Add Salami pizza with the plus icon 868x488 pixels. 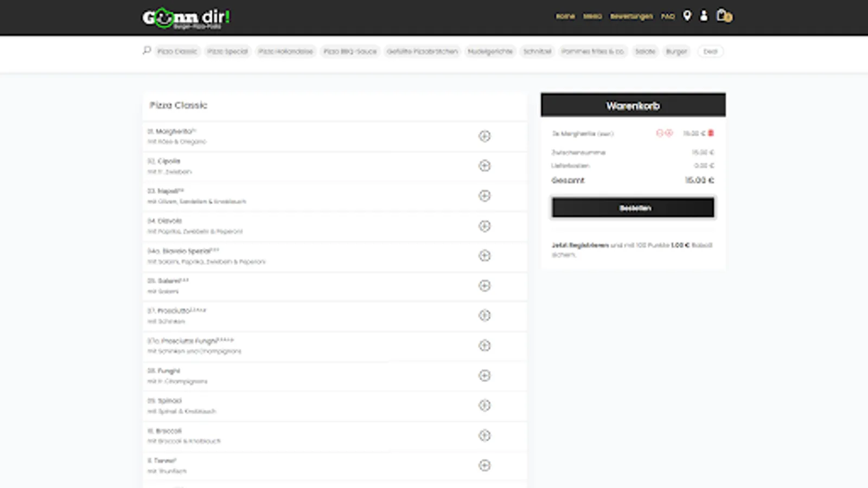(484, 286)
